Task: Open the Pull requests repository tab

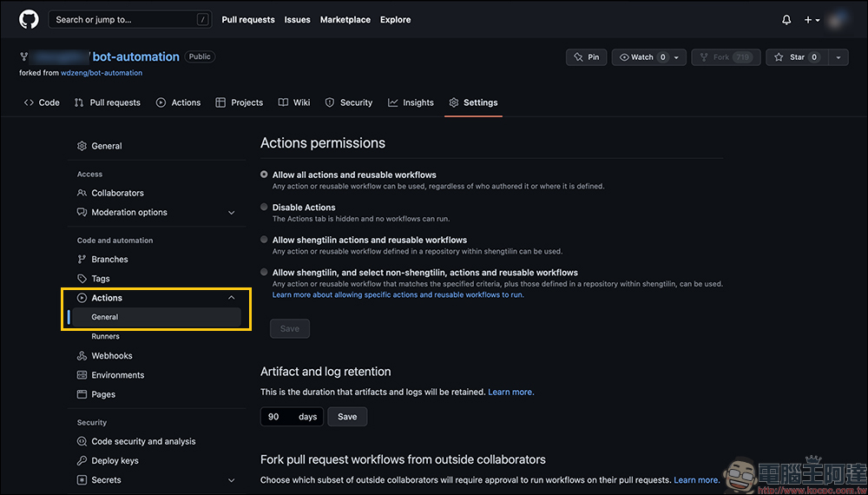Action: (107, 102)
